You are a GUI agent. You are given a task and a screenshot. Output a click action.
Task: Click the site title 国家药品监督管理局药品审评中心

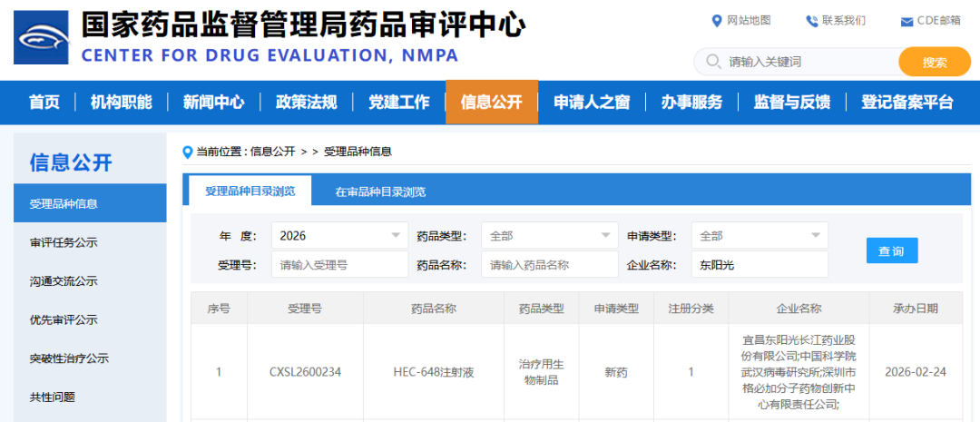click(303, 24)
